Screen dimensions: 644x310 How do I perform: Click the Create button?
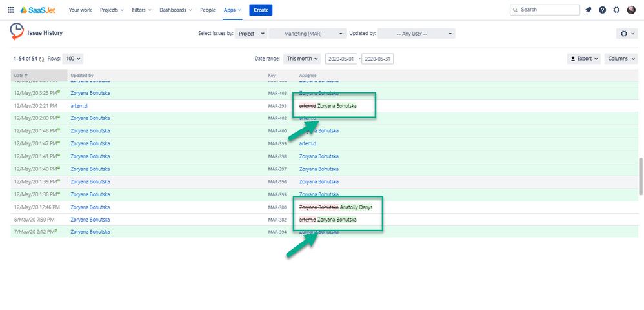pyautogui.click(x=261, y=10)
